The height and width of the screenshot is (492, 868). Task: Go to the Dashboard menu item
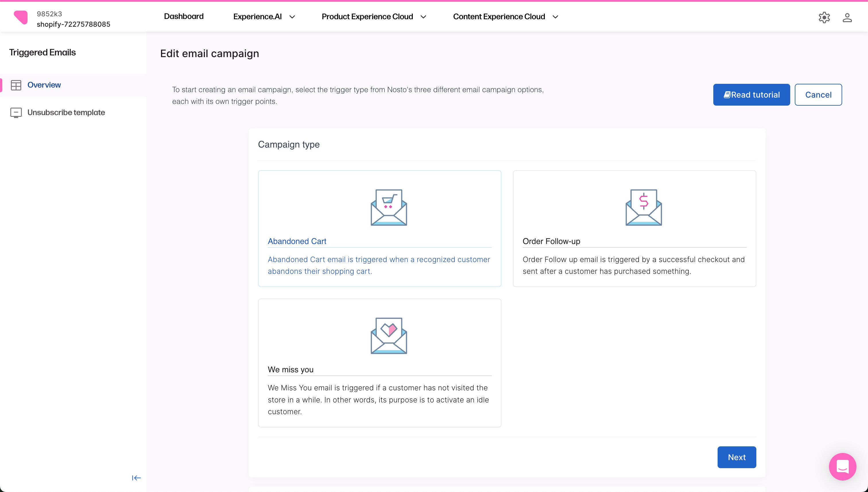(183, 16)
